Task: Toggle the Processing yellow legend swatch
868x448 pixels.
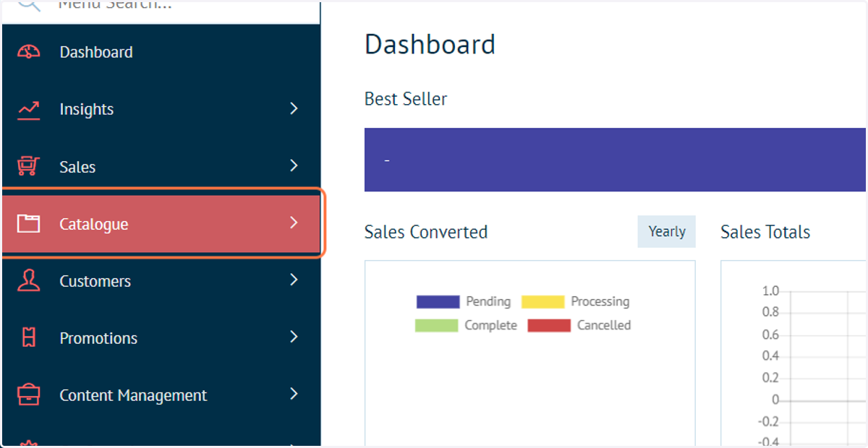Action: (x=542, y=302)
